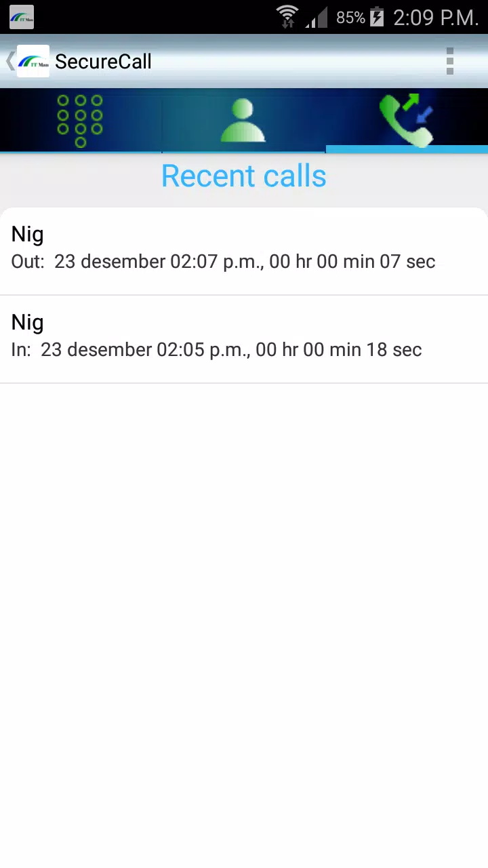Tap the Wi-Fi status bar icon
Image resolution: width=488 pixels, height=868 pixels.
point(287,17)
